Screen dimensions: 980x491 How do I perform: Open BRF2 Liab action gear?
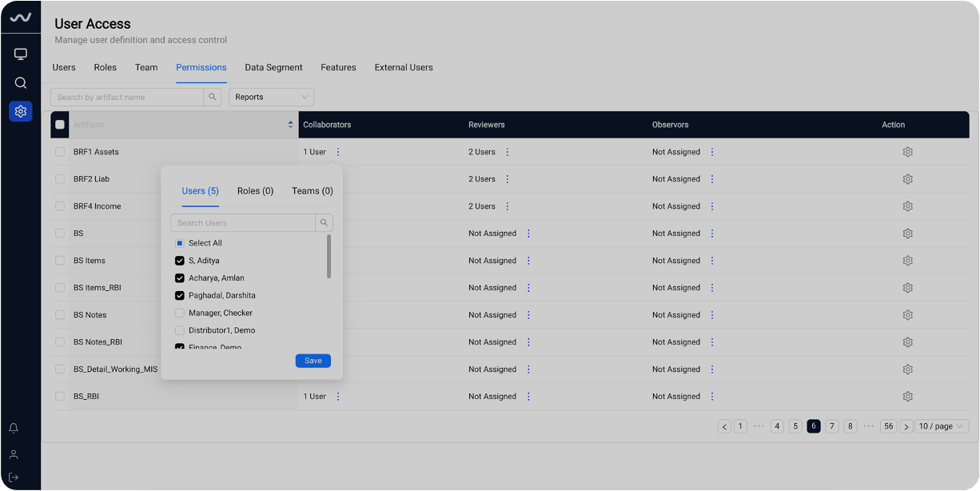pyautogui.click(x=908, y=179)
